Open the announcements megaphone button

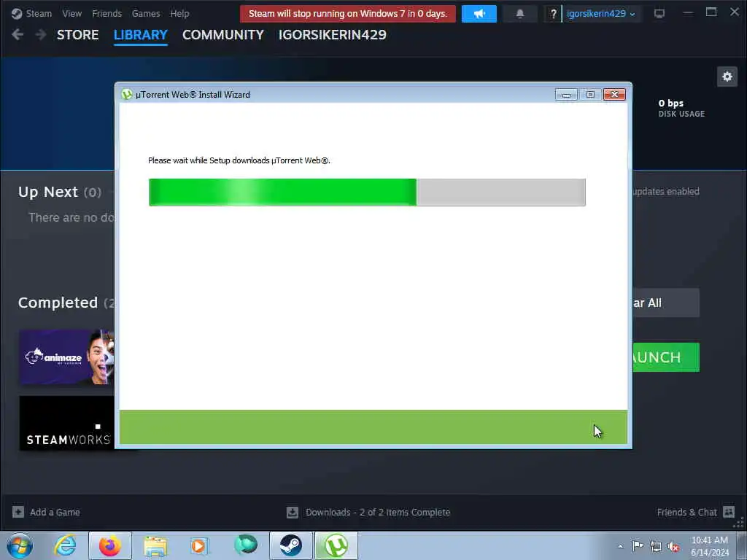479,14
